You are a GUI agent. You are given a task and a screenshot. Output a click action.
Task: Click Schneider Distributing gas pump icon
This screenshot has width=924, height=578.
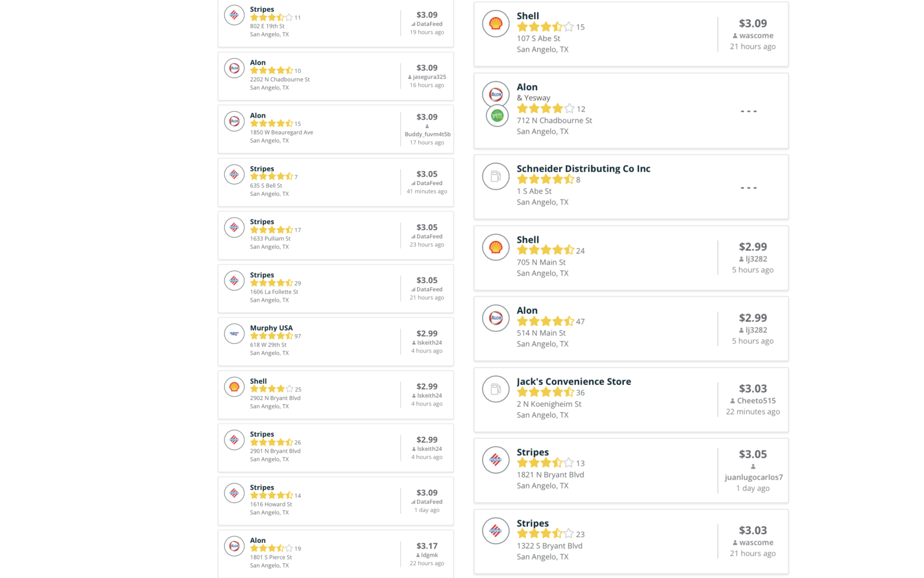[x=495, y=176]
